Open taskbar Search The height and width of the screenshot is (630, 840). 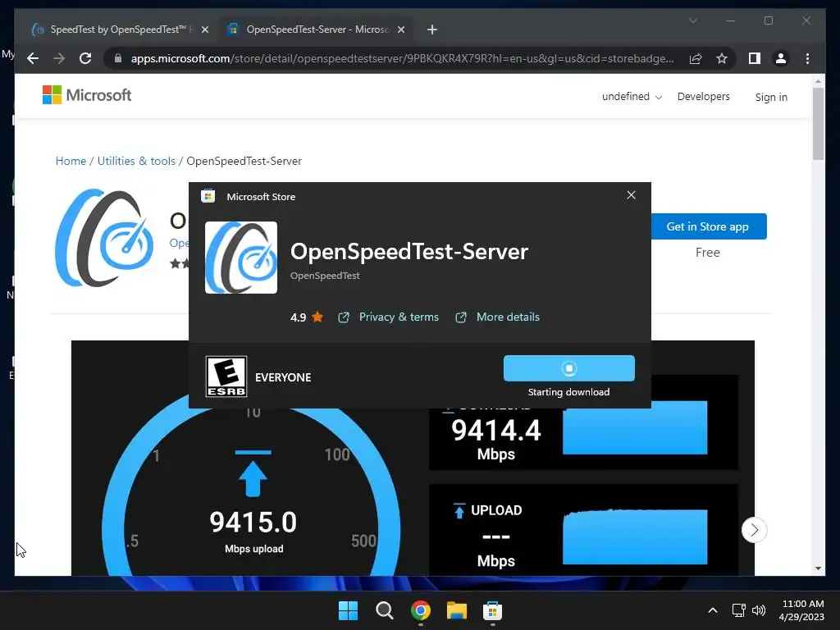pos(384,610)
